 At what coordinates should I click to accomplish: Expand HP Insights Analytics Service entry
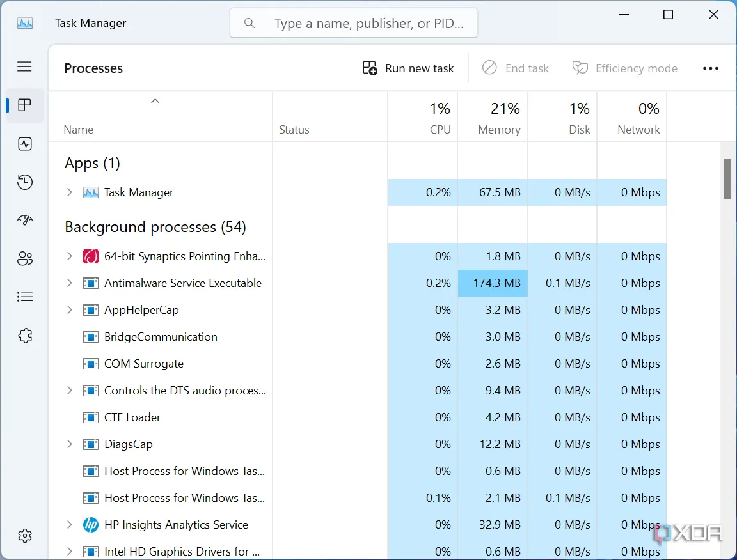(x=70, y=525)
